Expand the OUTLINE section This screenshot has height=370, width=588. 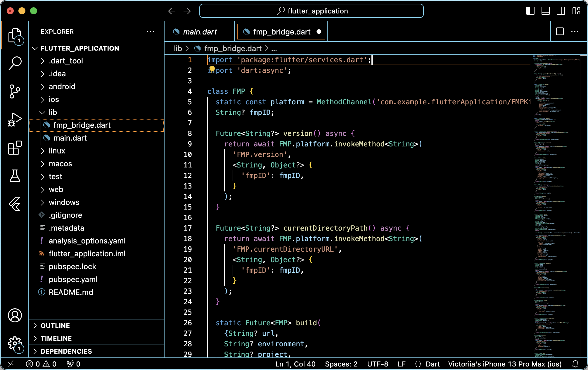pyautogui.click(x=55, y=326)
